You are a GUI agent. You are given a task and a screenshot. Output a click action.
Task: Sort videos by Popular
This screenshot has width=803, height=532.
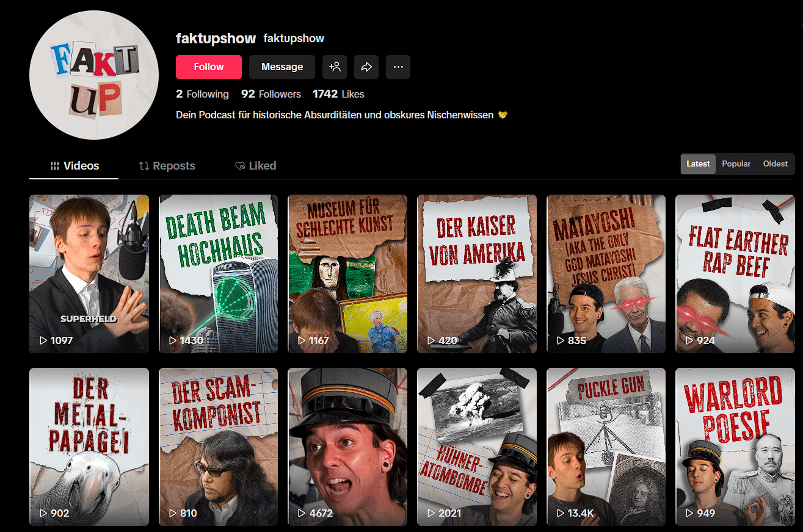coord(736,164)
